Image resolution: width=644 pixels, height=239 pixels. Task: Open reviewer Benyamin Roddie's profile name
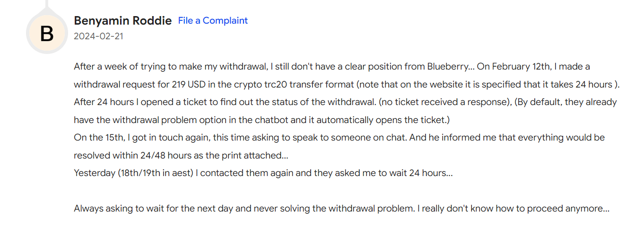122,21
